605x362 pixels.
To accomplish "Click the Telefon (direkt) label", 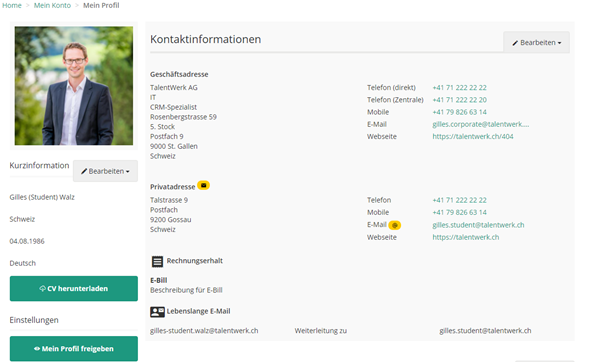I will click(391, 88).
